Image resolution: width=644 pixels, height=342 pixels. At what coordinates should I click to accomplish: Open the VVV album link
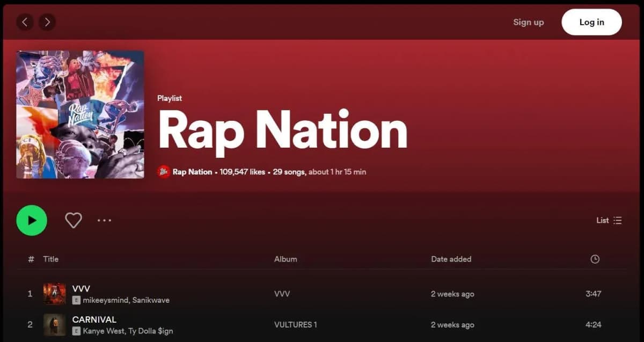[x=282, y=294]
